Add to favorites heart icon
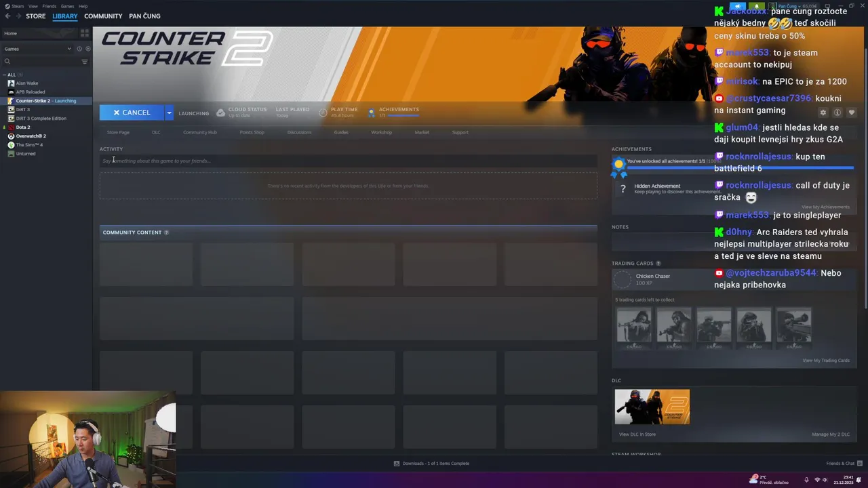The width and height of the screenshot is (868, 488). click(852, 113)
